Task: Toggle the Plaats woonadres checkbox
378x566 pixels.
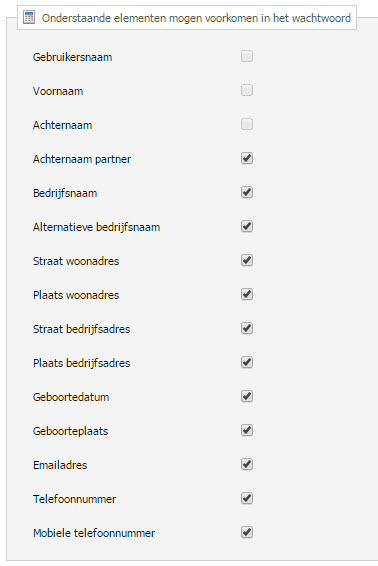Action: (x=247, y=294)
